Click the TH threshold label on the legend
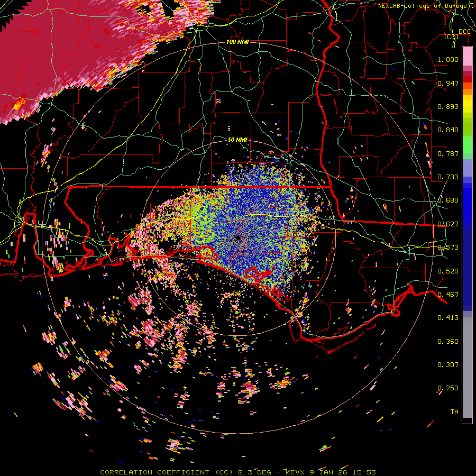This screenshot has width=476, height=476. click(454, 411)
